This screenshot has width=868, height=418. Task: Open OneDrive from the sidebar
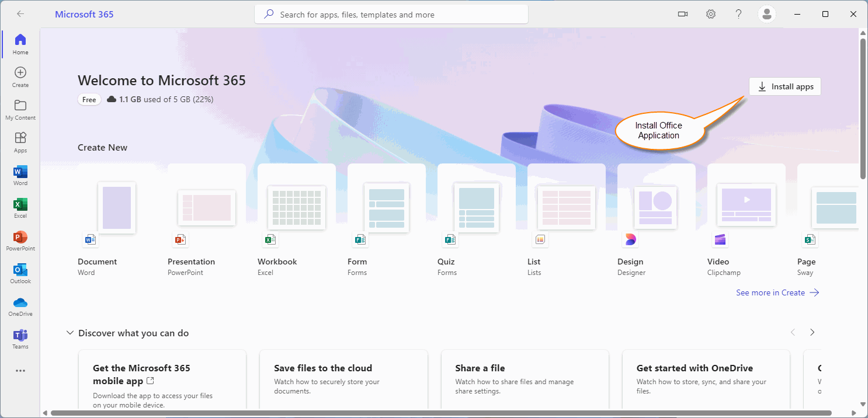click(x=20, y=305)
